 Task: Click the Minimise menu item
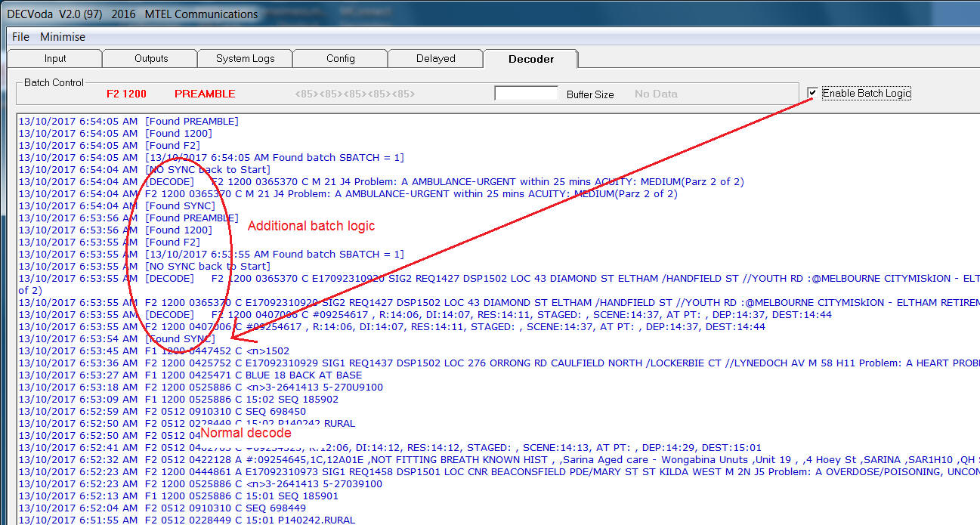63,37
